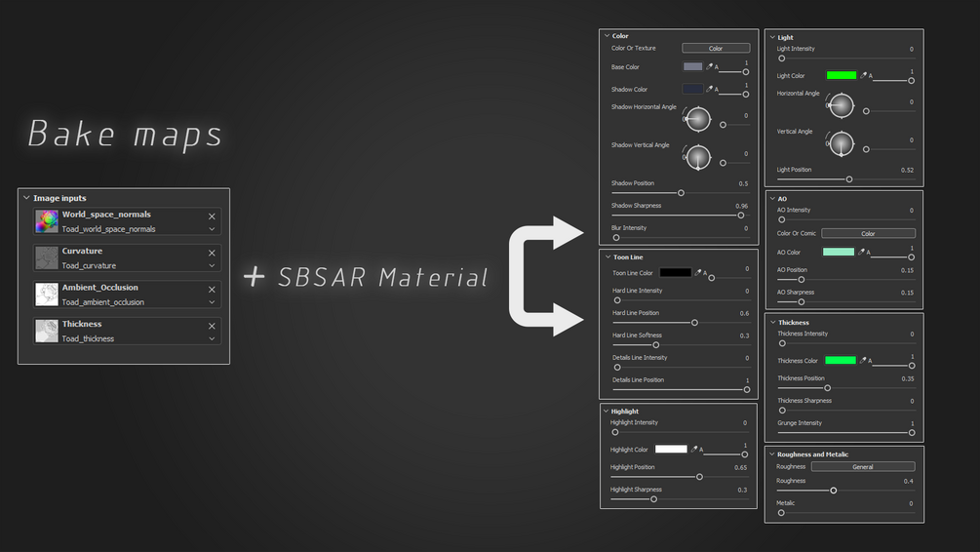
Task: Click the Shadow Sharpness slider handle
Action: click(x=741, y=216)
